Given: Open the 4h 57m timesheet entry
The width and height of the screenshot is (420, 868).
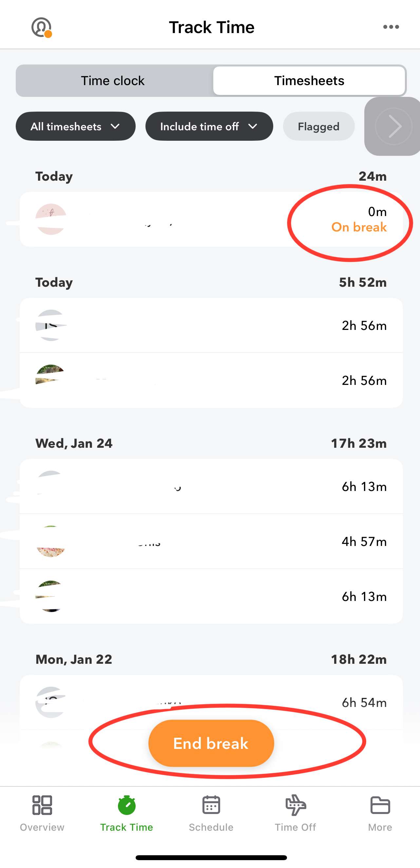Looking at the screenshot, I should pos(211,541).
